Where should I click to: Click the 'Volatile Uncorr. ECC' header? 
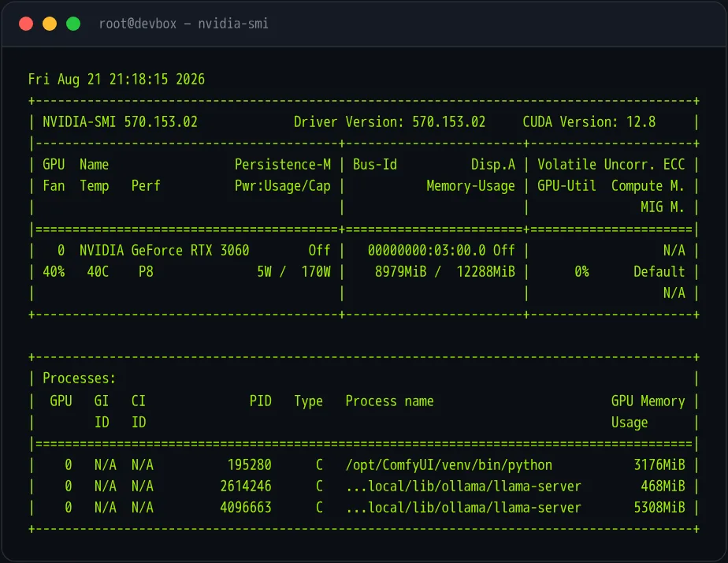point(611,165)
